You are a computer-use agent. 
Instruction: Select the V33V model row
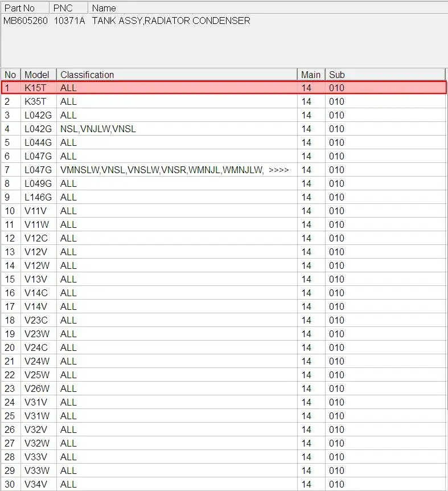coord(224,457)
